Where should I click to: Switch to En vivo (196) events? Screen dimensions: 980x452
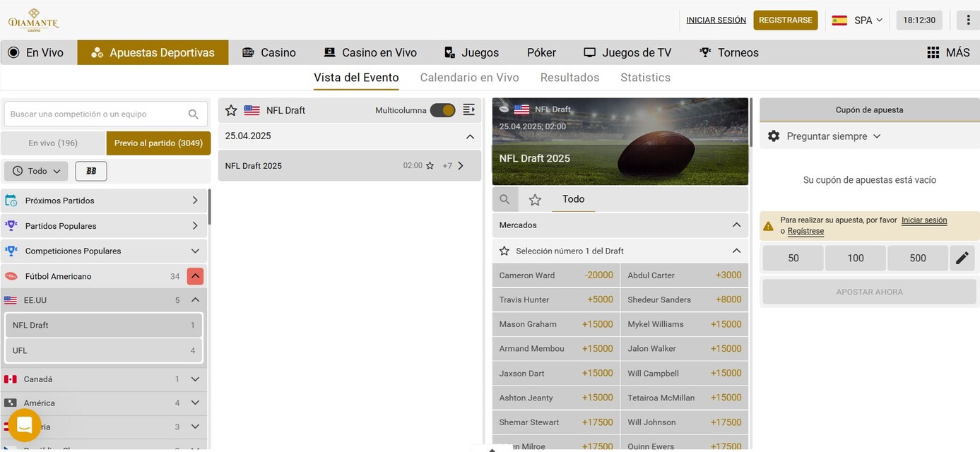(x=53, y=143)
